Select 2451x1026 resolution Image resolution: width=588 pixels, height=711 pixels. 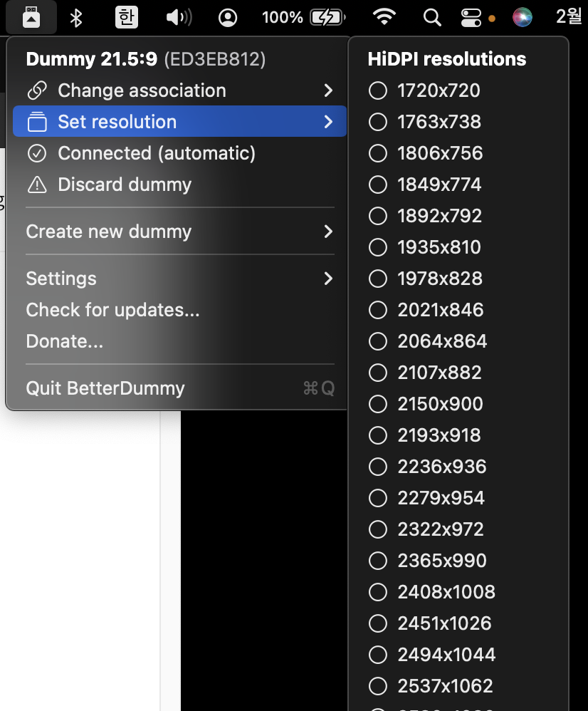tap(458, 623)
